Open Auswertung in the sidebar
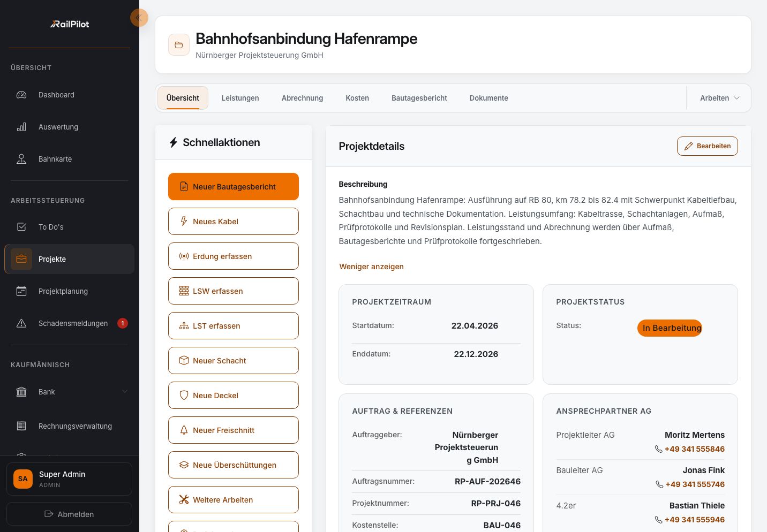 click(69, 127)
